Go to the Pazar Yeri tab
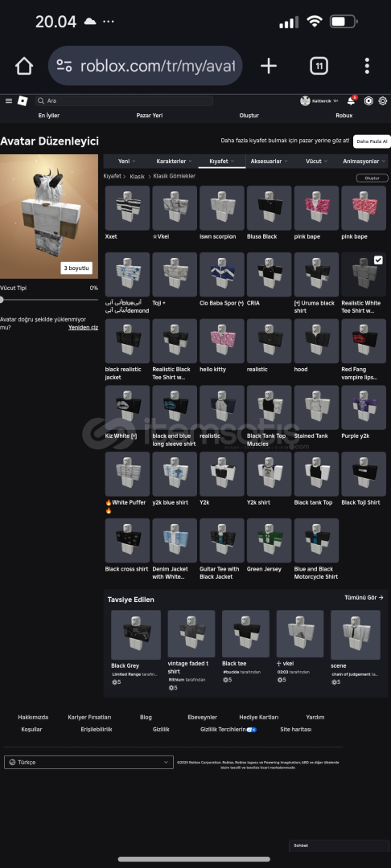 pyautogui.click(x=149, y=116)
